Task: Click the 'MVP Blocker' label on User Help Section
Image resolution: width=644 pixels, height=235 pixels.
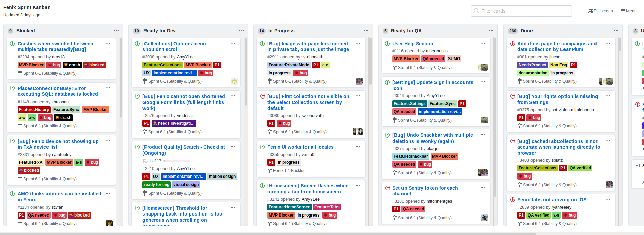Action: [406, 59]
